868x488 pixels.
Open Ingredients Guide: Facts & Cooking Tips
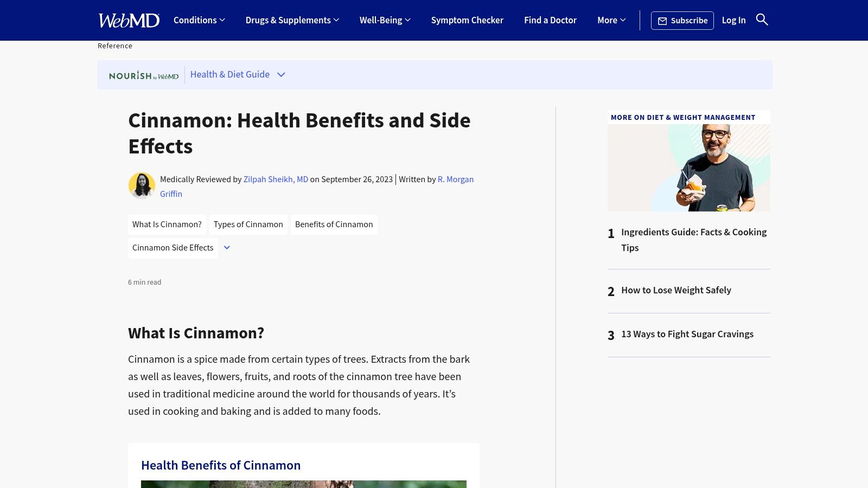pyautogui.click(x=694, y=240)
